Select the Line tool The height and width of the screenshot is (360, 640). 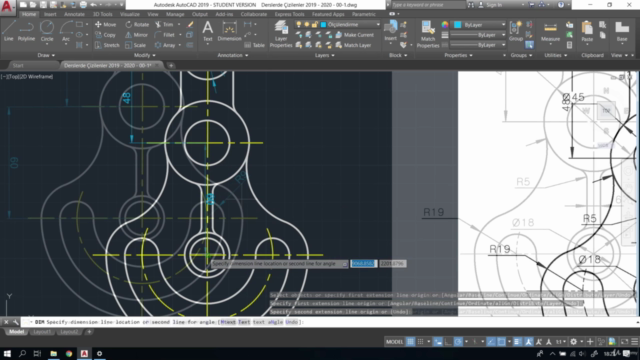coord(9,31)
